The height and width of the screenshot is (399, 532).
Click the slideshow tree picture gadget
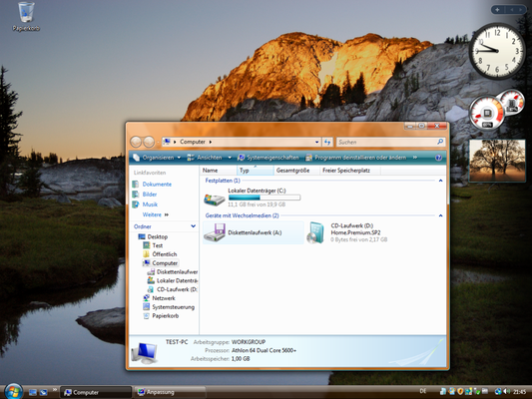click(497, 161)
